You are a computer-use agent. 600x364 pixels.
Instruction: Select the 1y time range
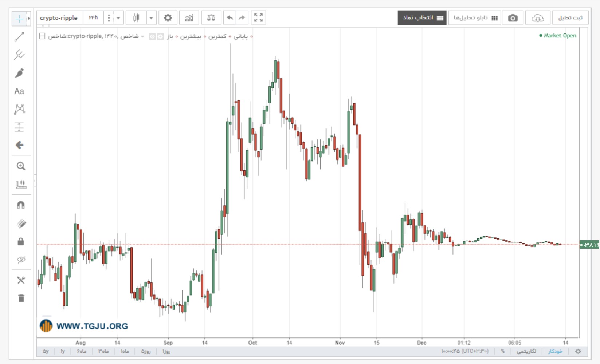[x=63, y=351]
